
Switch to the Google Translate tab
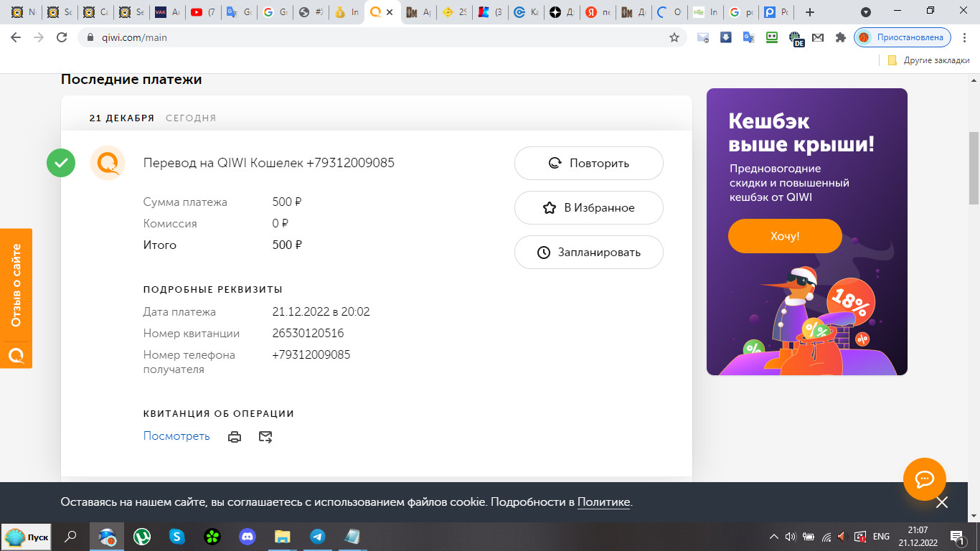click(238, 12)
